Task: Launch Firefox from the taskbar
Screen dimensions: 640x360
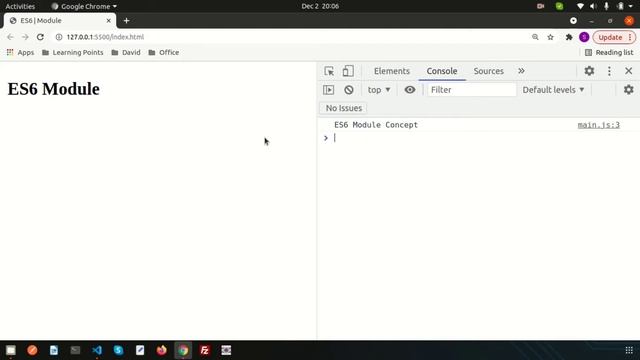Action: point(162,350)
